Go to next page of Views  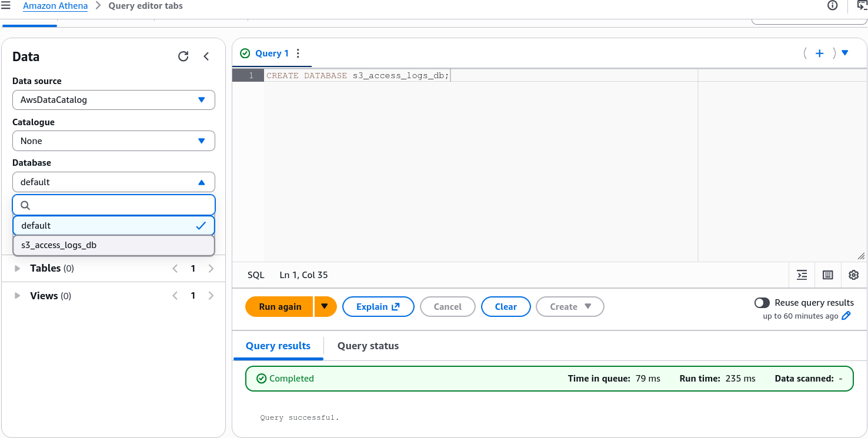click(x=211, y=296)
